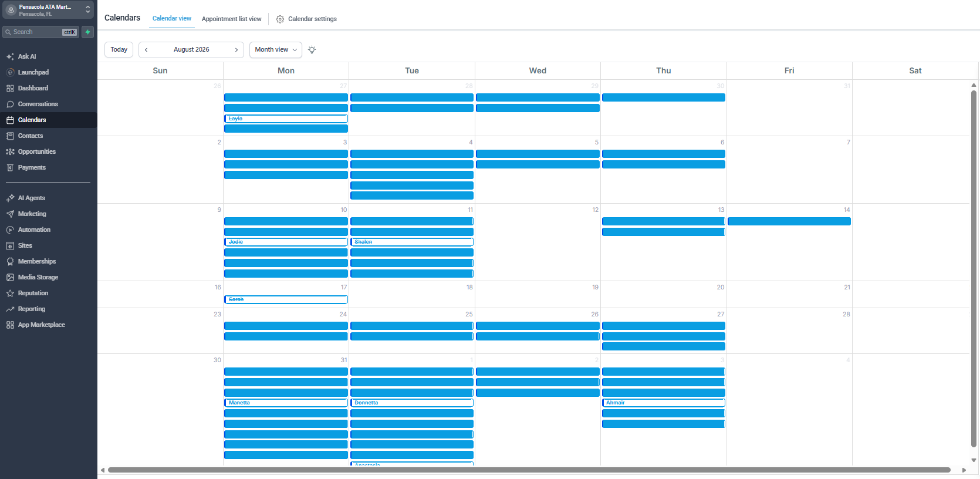
Task: Toggle the light bulb theme icon
Action: tap(312, 50)
